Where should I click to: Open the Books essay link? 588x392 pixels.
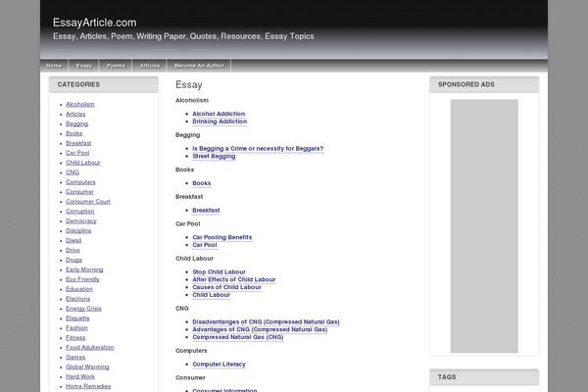click(x=202, y=183)
